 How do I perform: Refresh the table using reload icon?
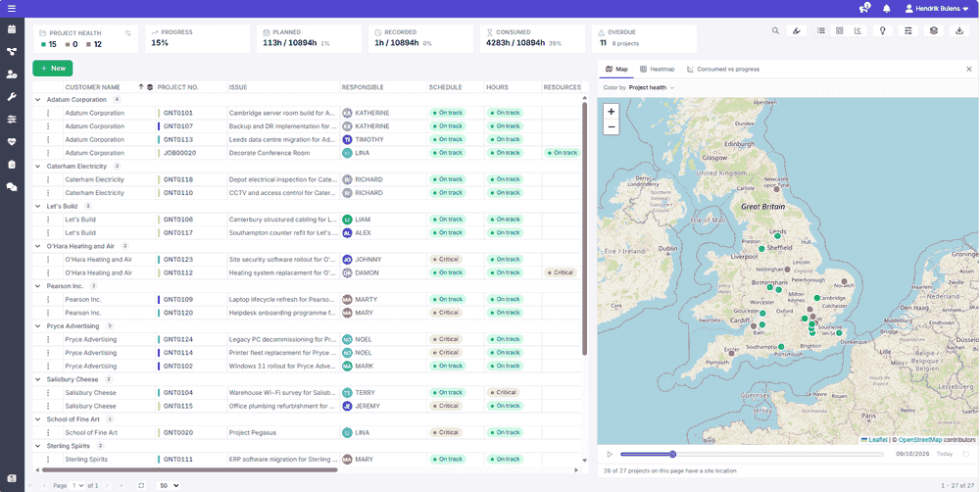(x=141, y=485)
